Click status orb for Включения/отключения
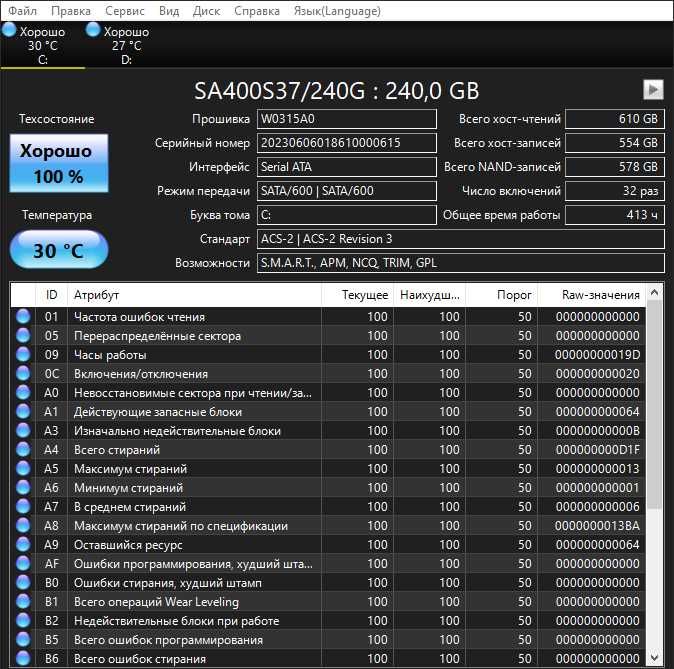The height and width of the screenshot is (669, 674). 23,374
